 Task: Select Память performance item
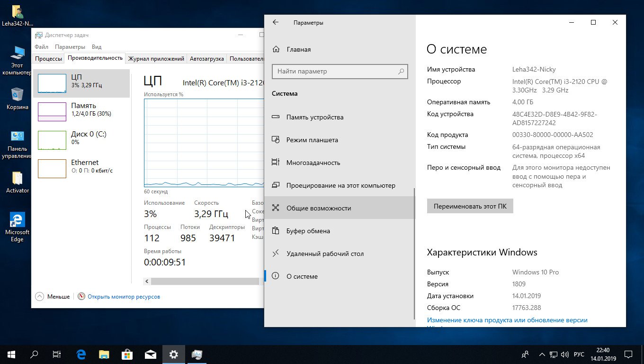coord(81,112)
